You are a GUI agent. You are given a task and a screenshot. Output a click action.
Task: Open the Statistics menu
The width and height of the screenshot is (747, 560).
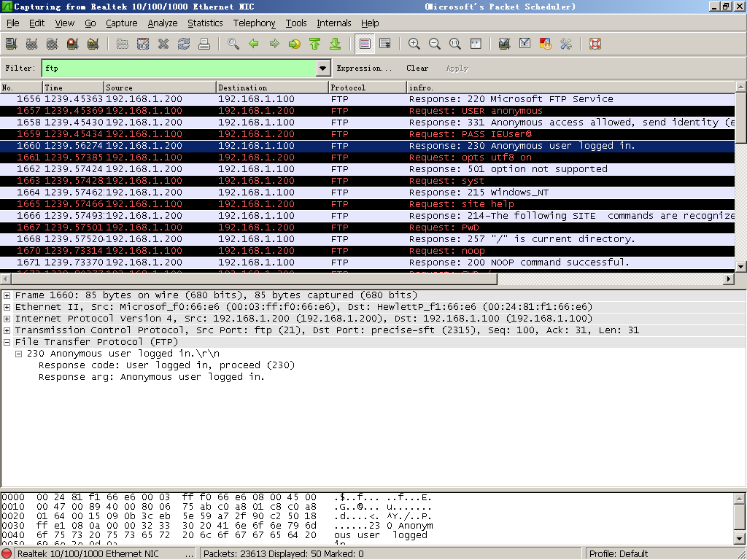point(205,23)
